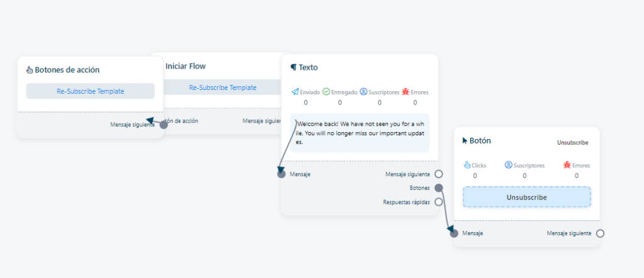The width and height of the screenshot is (644, 278).
Task: Click the Mensaje siguiente port on Botones de acción
Action: [x=164, y=125]
